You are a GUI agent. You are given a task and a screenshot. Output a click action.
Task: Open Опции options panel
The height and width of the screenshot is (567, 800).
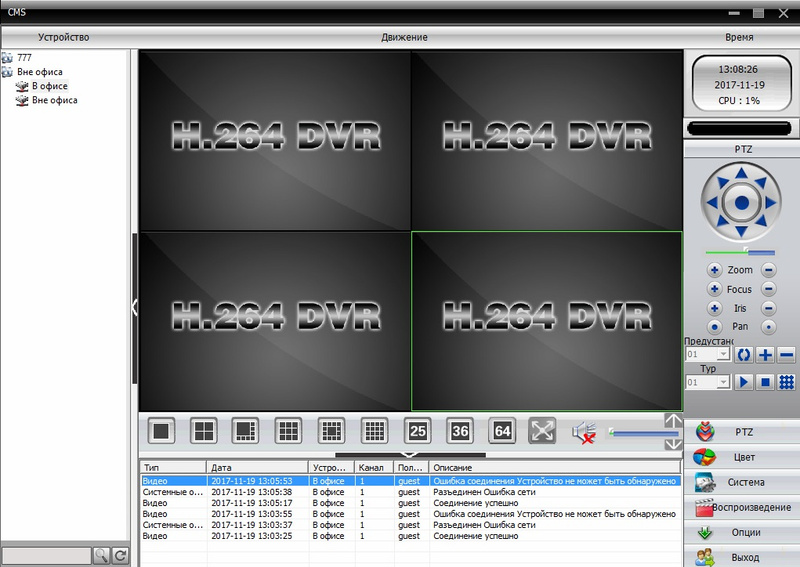point(742,532)
